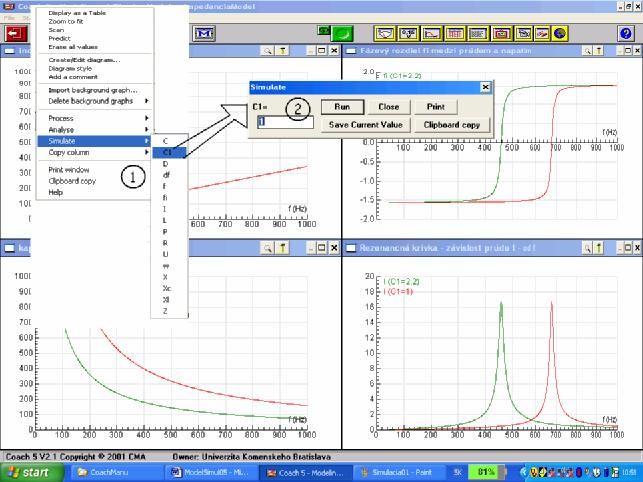The image size is (643, 482).
Task: Click Save Current Value button
Action: (x=365, y=125)
